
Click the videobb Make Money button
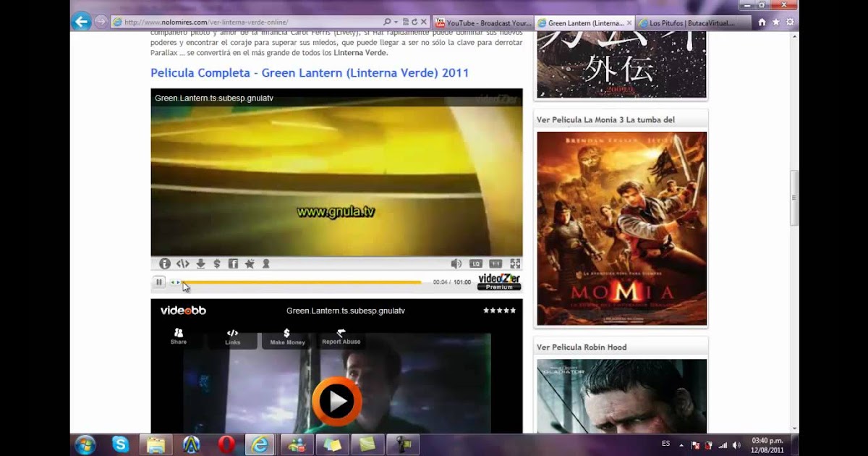287,337
